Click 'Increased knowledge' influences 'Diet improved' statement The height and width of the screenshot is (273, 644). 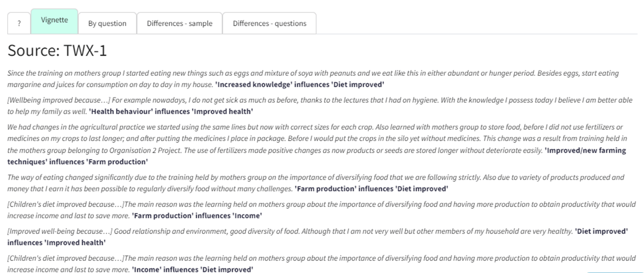click(x=299, y=85)
